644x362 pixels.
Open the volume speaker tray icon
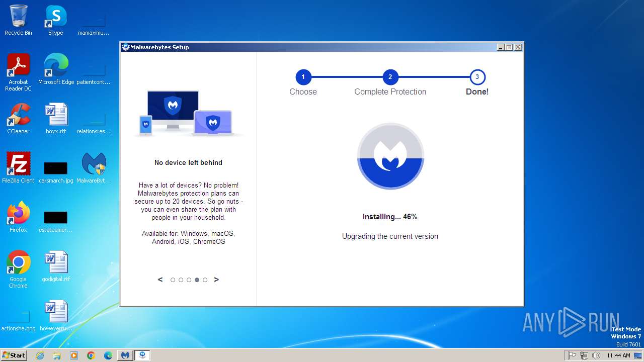pyautogui.click(x=596, y=355)
